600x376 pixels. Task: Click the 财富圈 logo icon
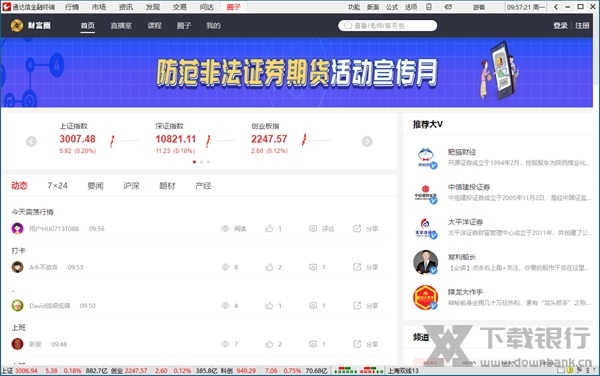17,26
